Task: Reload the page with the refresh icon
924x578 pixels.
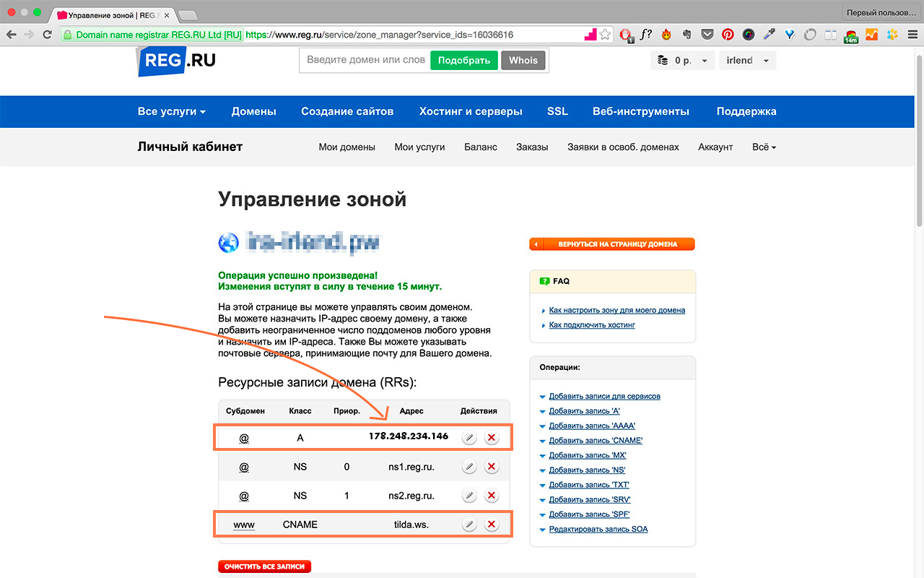Action: (48, 34)
